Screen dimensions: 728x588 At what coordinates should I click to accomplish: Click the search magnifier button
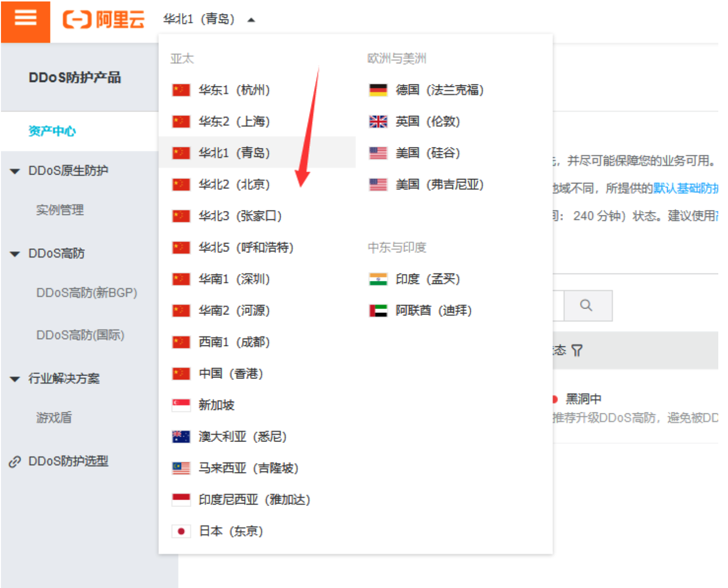click(588, 306)
